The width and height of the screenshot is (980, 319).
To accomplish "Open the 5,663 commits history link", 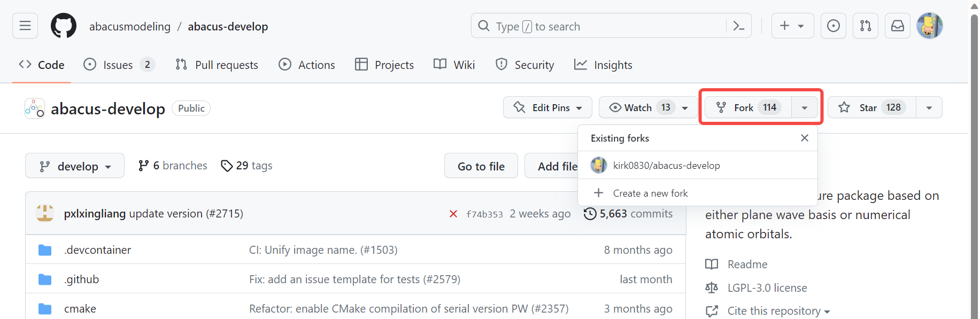I will pos(628,214).
